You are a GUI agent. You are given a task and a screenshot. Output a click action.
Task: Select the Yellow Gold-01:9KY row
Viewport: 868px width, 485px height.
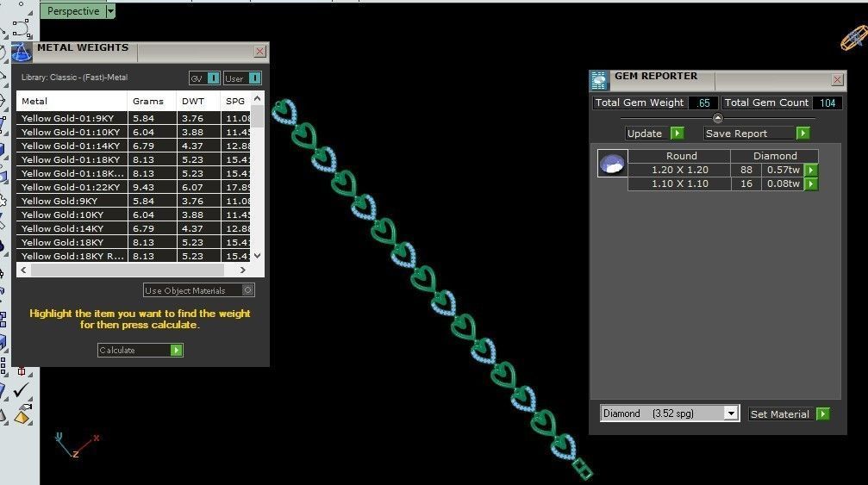click(x=134, y=118)
